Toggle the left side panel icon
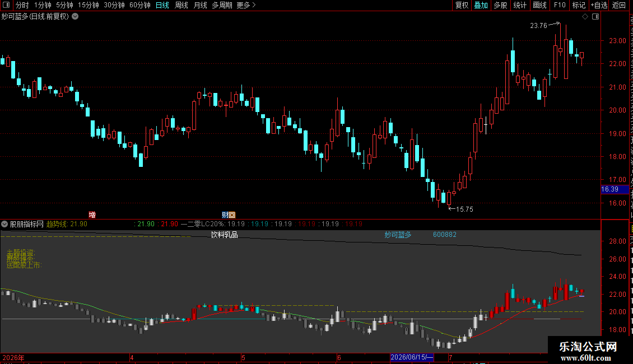 tap(6, 5)
